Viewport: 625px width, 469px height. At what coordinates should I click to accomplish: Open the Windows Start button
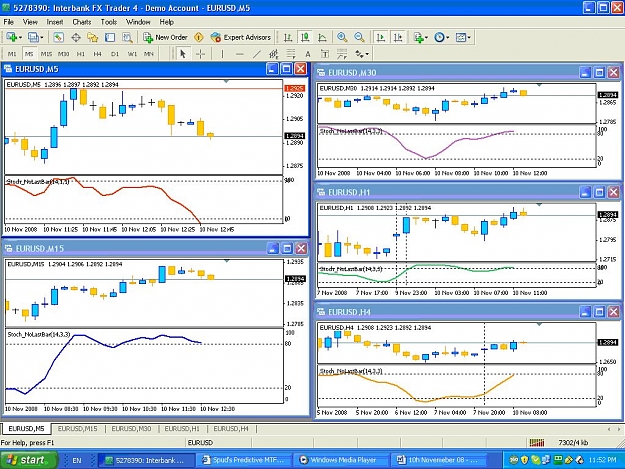pyautogui.click(x=29, y=460)
